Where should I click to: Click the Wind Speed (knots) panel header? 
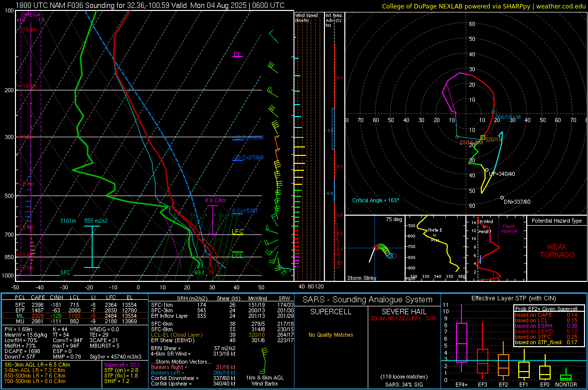click(x=306, y=17)
